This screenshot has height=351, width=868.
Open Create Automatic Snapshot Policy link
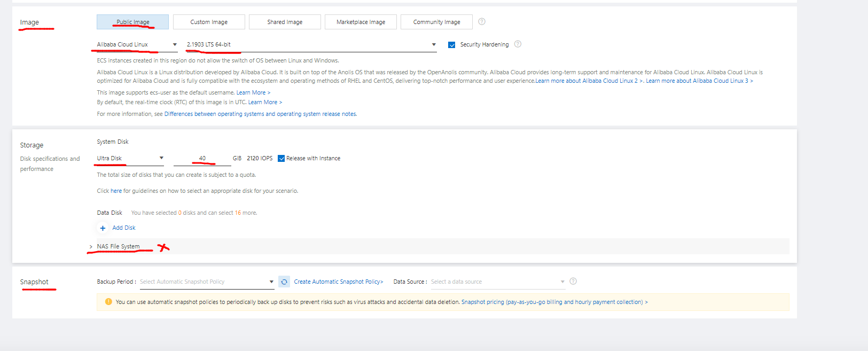coord(339,282)
